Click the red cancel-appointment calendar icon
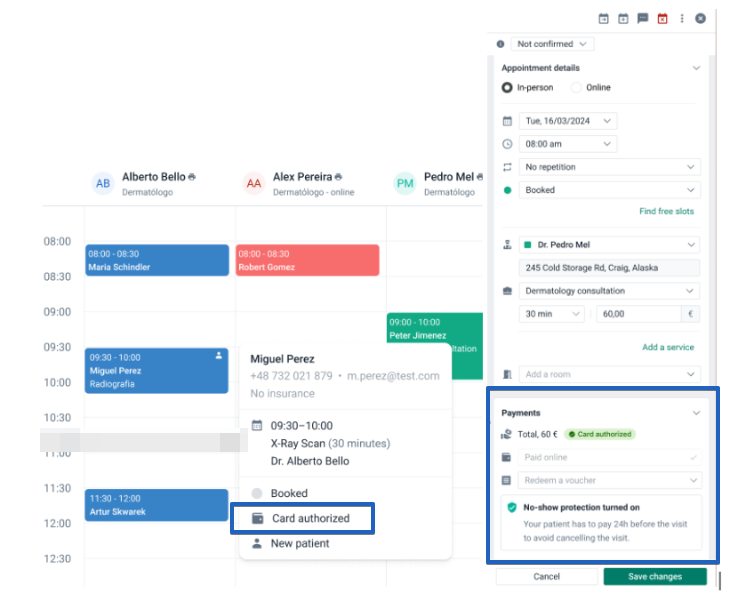 point(662,18)
